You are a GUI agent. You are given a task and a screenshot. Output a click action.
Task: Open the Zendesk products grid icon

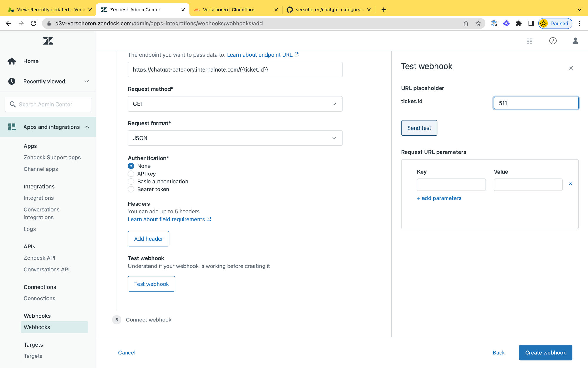pos(529,41)
